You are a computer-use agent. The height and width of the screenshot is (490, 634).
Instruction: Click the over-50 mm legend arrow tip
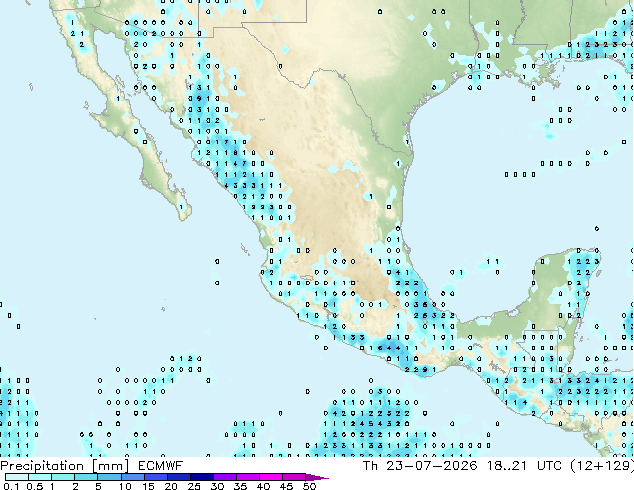tap(317, 477)
